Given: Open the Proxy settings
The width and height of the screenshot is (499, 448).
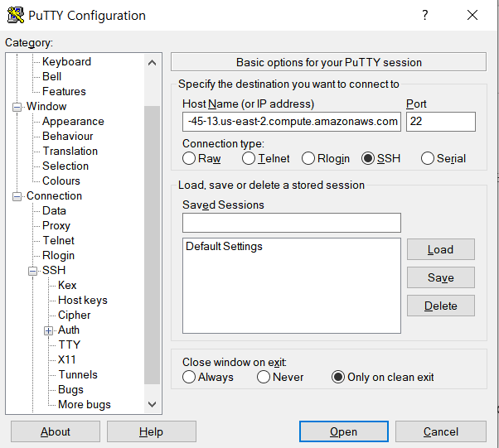Looking at the screenshot, I should coord(56,226).
